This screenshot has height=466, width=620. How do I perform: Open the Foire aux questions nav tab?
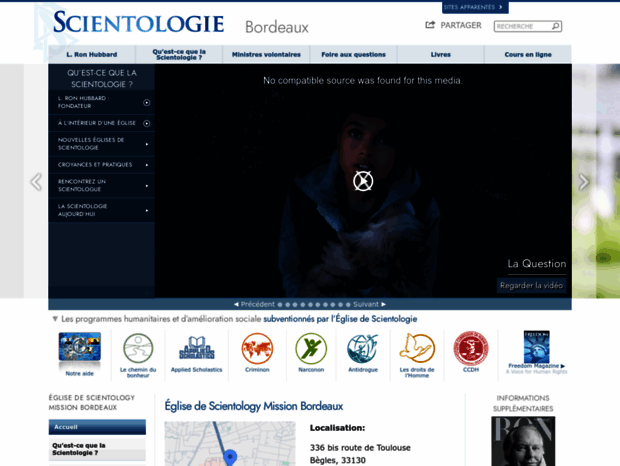click(353, 55)
